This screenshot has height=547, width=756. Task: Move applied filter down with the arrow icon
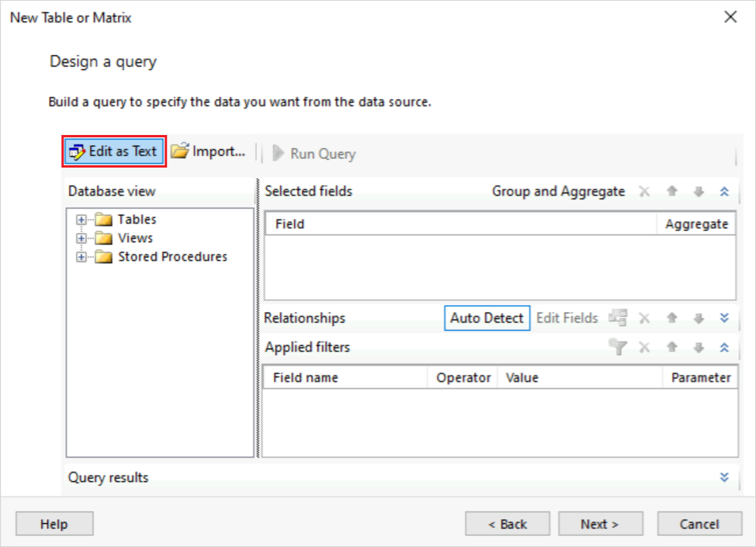click(698, 348)
